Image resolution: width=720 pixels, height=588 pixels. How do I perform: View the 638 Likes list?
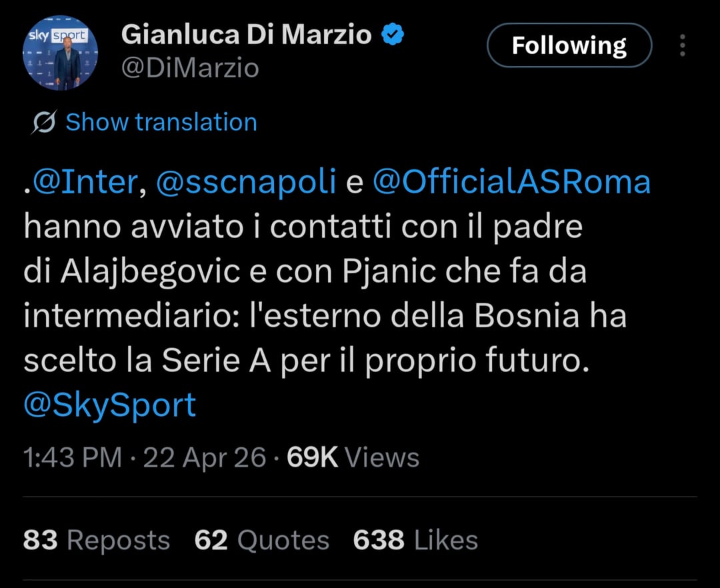click(415, 540)
